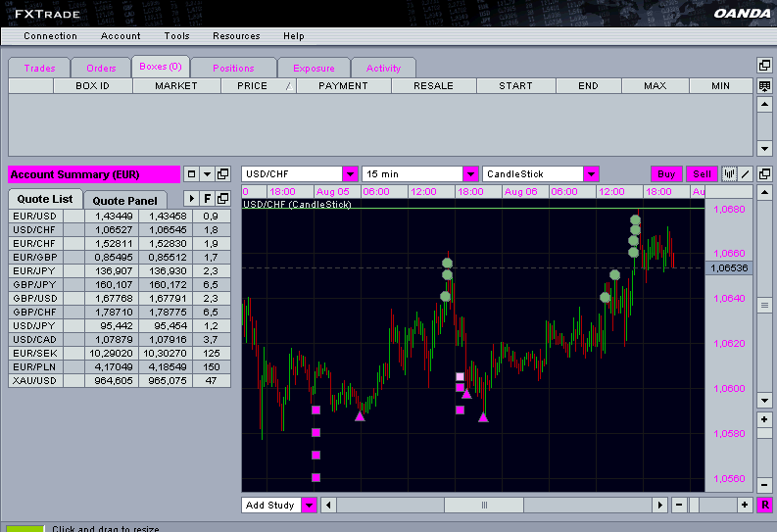This screenshot has height=532, width=777.
Task: Open the Add Study dropdown
Action: [x=310, y=506]
